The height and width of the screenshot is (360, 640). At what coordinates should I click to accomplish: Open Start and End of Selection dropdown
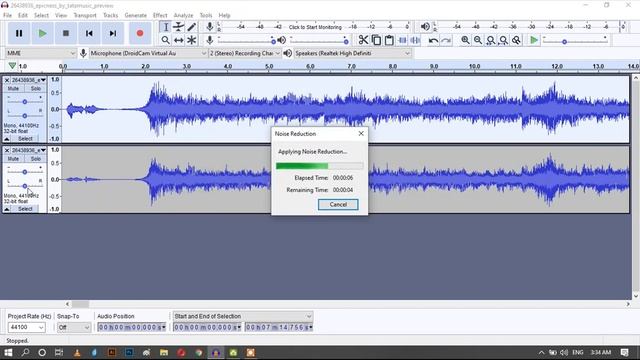click(243, 316)
